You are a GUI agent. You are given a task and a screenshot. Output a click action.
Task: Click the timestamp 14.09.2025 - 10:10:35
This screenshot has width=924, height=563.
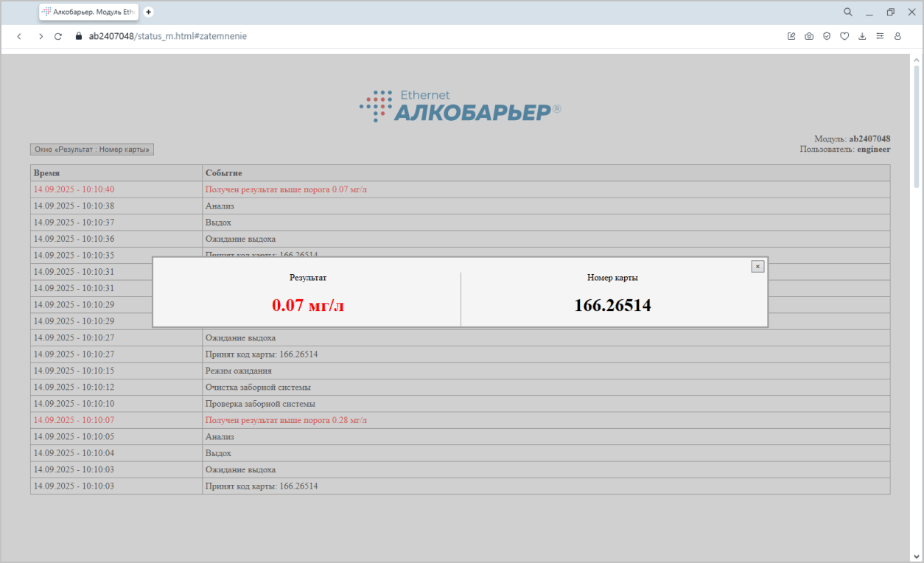tap(74, 255)
